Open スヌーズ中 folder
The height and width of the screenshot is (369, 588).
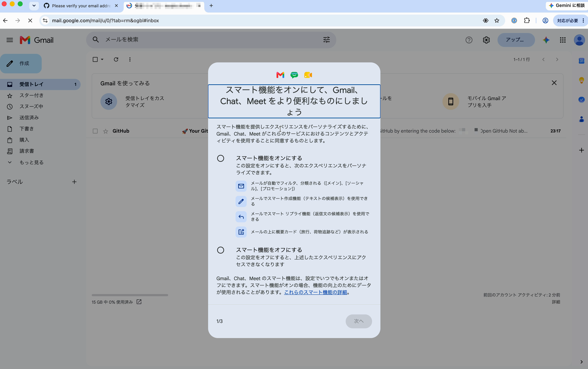coord(40,106)
